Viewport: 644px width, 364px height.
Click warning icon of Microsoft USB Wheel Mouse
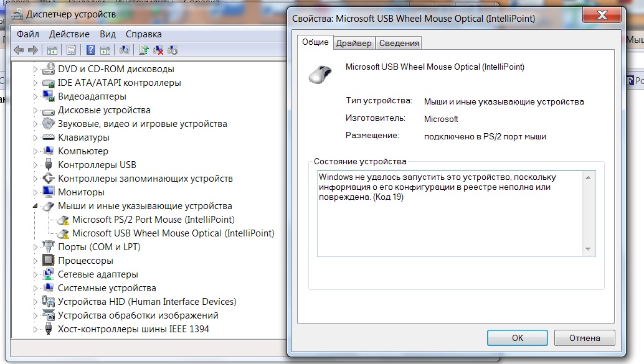click(x=63, y=234)
